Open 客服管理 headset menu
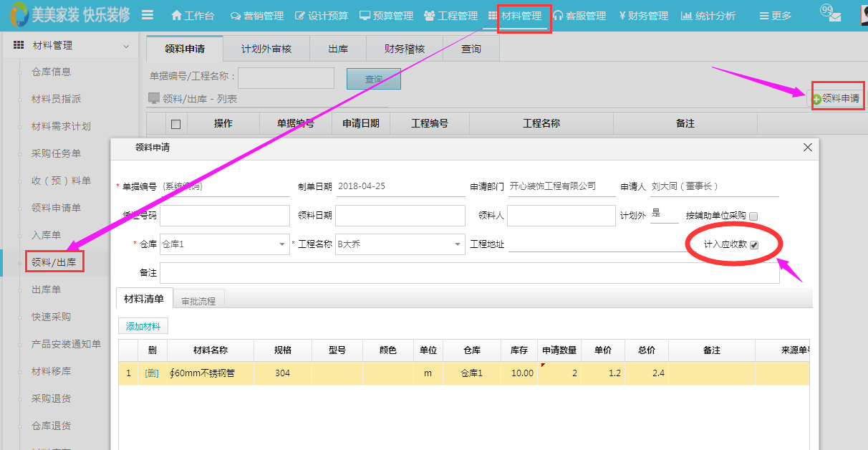Image resolution: width=868 pixels, height=450 pixels. click(x=558, y=16)
